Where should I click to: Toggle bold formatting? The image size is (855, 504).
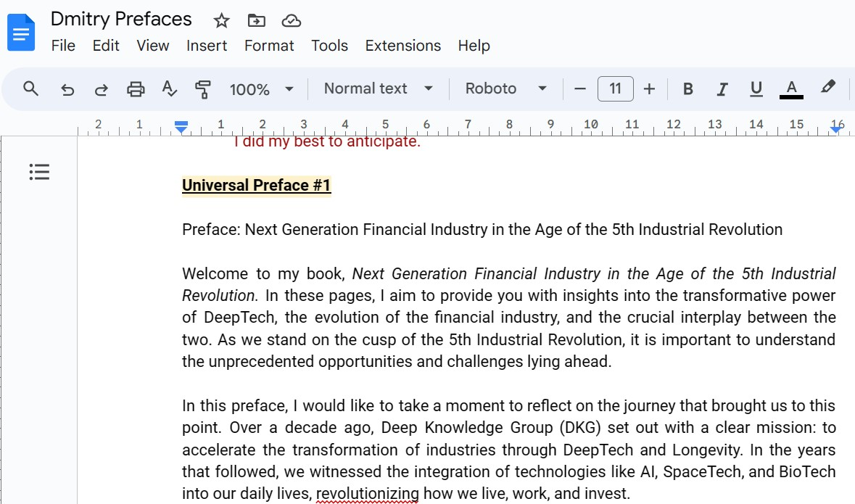[688, 89]
